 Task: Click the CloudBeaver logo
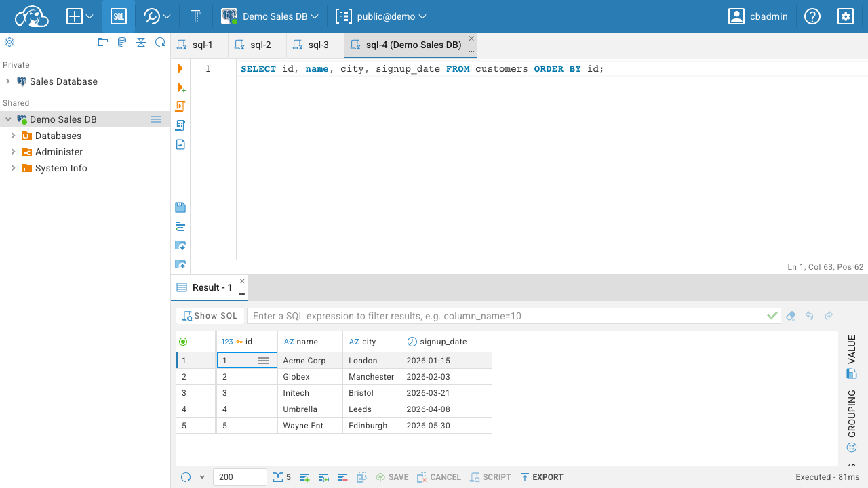pos(31,16)
